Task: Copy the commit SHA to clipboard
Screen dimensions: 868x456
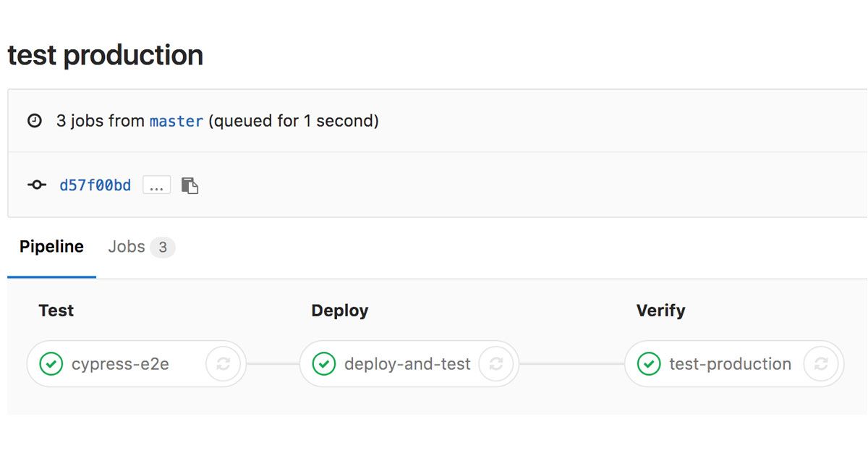Action: click(x=190, y=185)
